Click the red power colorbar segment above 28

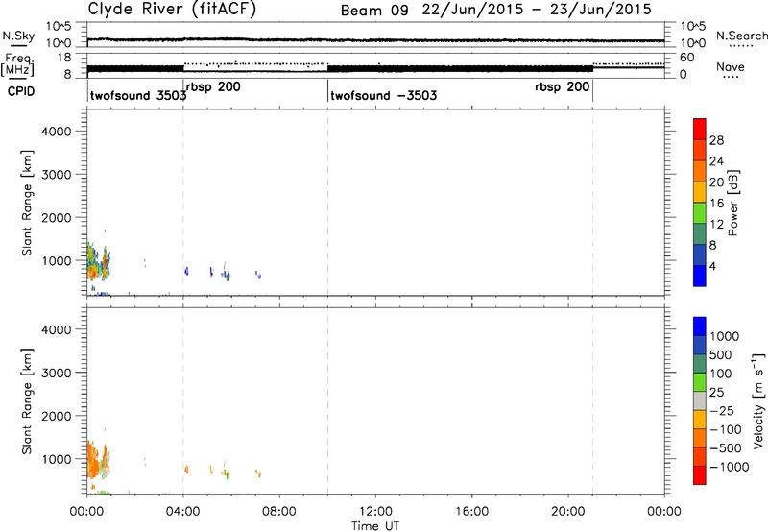tap(700, 129)
